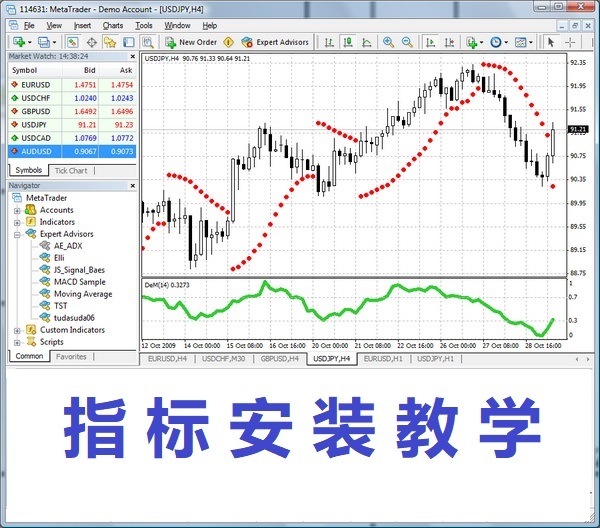The height and width of the screenshot is (528, 600).
Task: Zoom out on the chart
Action: tap(407, 42)
